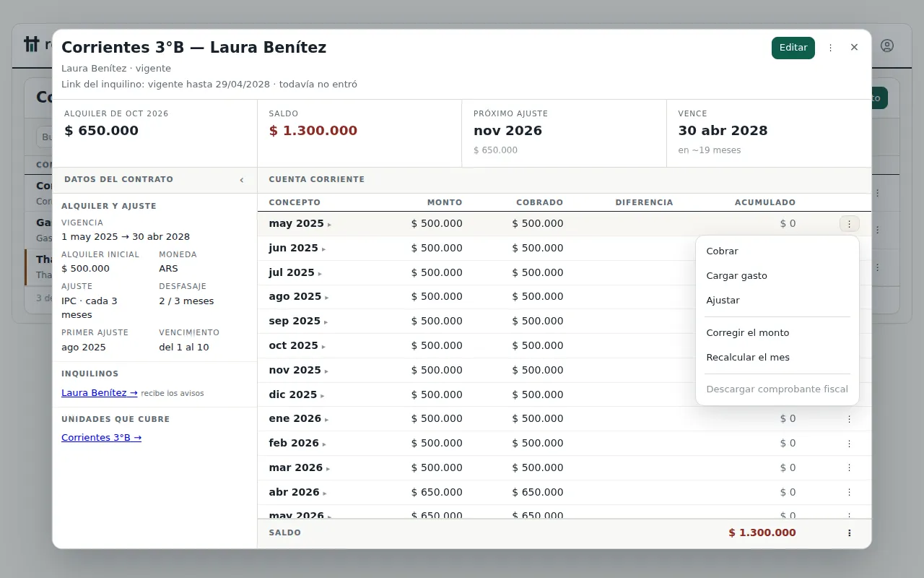924x578 pixels.
Task: Open the user account profile icon
Action: click(887, 46)
